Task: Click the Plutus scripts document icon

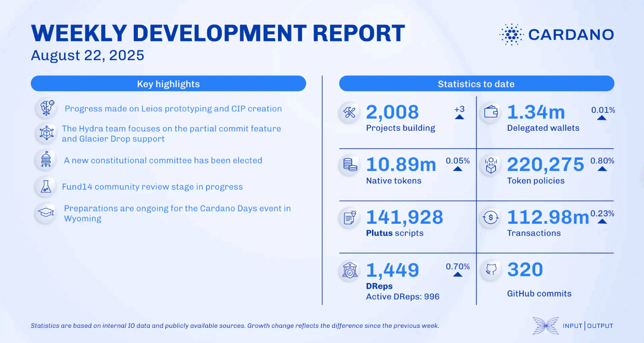Action: 349,218
